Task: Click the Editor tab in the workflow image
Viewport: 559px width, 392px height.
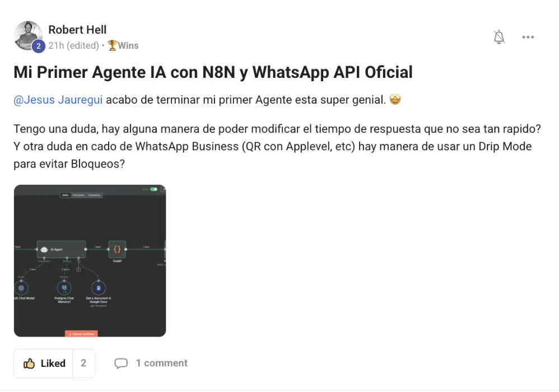Action: [x=66, y=195]
